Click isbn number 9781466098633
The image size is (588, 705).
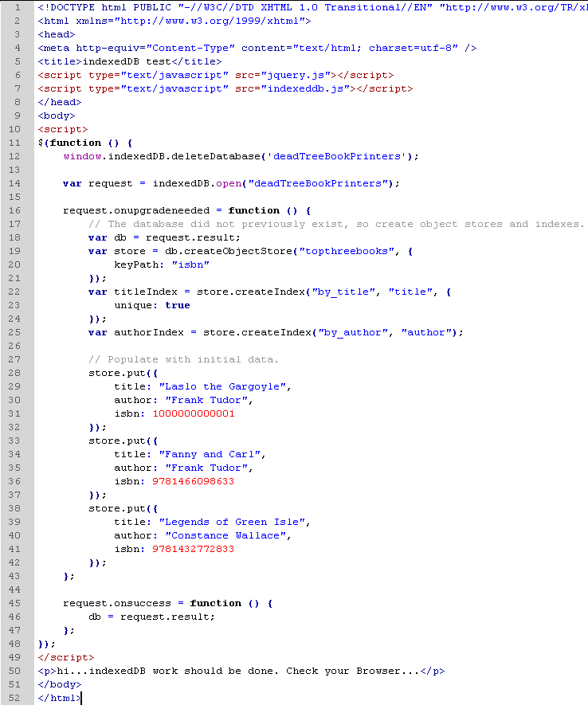click(x=194, y=481)
